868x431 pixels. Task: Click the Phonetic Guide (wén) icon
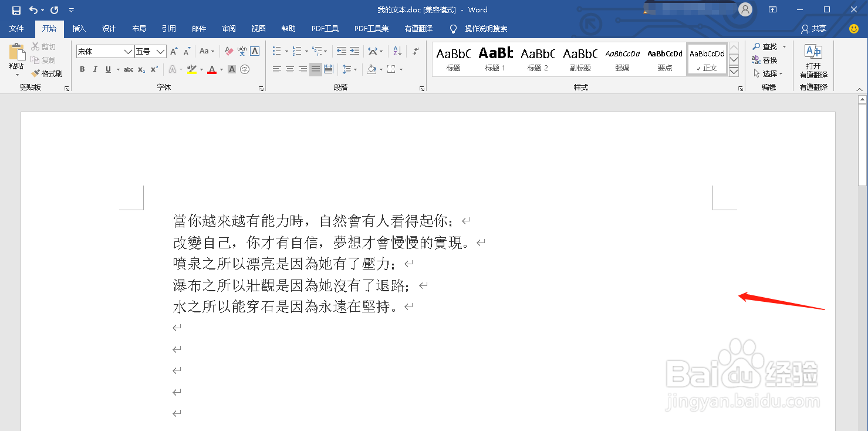(x=242, y=52)
